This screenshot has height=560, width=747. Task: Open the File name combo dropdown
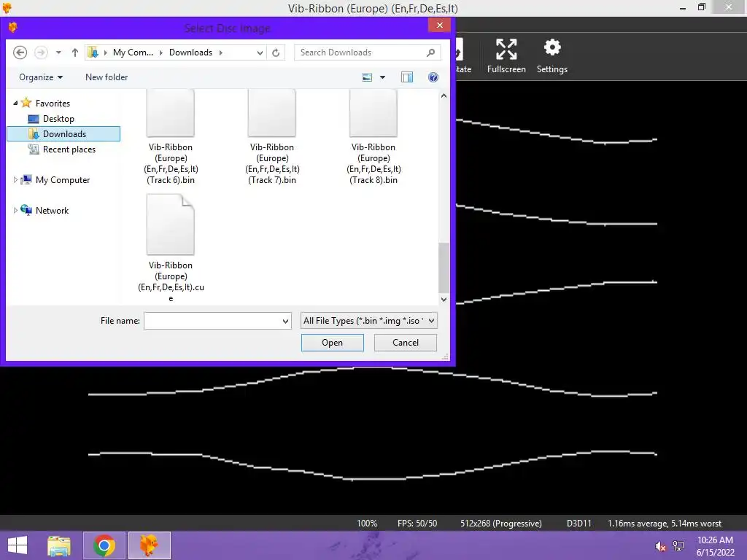pos(285,321)
